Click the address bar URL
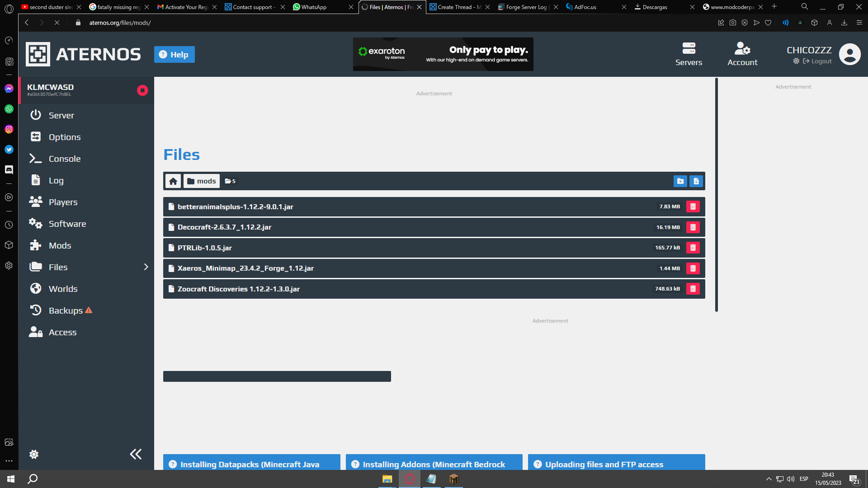This screenshot has width=868, height=488. (x=120, y=23)
